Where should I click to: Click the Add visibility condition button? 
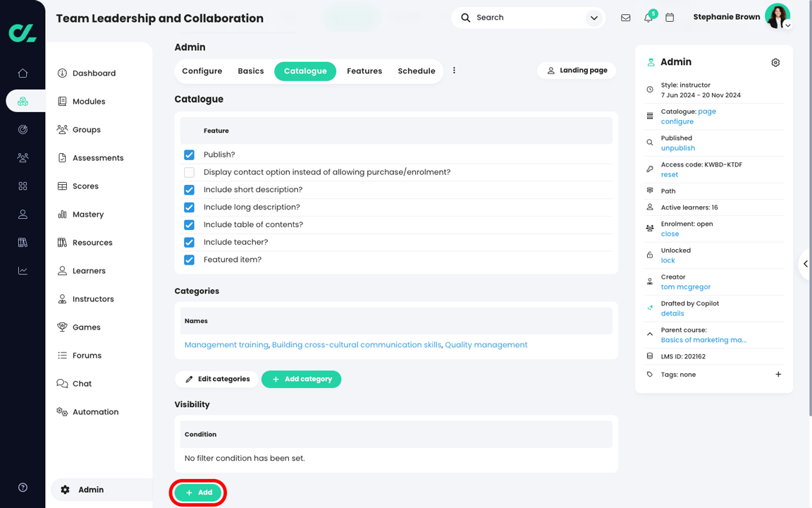tap(198, 492)
